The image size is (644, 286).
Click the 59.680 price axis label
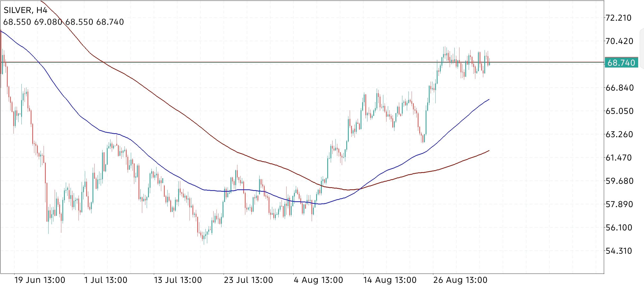[619, 181]
